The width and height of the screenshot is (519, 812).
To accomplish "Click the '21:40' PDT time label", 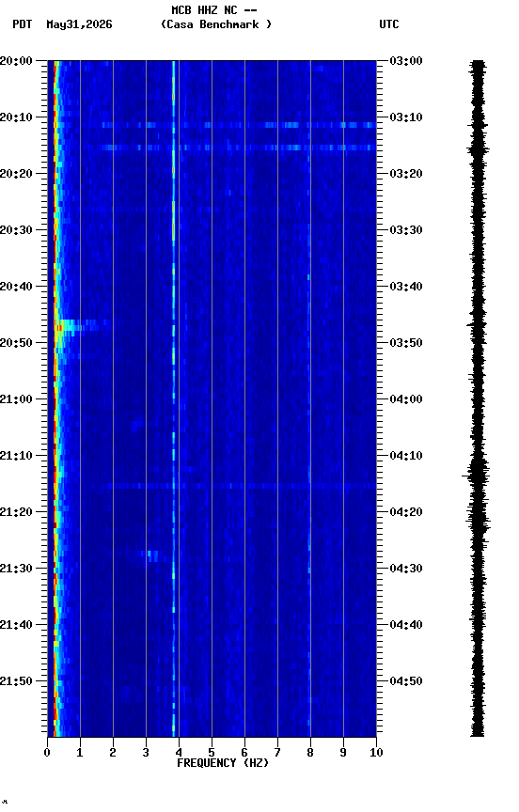I will [16, 625].
